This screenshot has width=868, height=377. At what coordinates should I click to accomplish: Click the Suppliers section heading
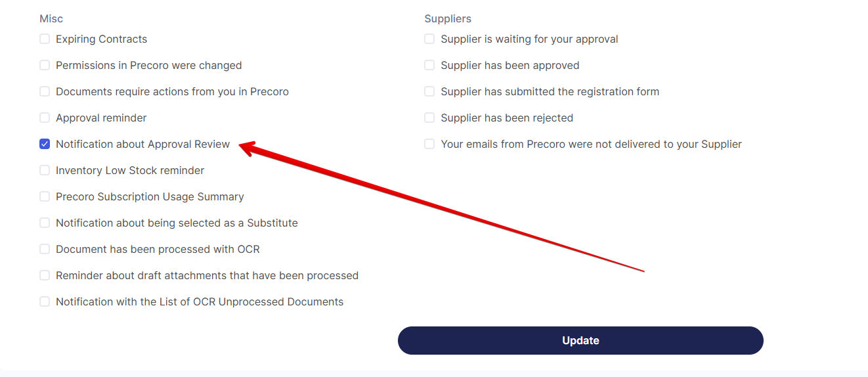tap(448, 19)
